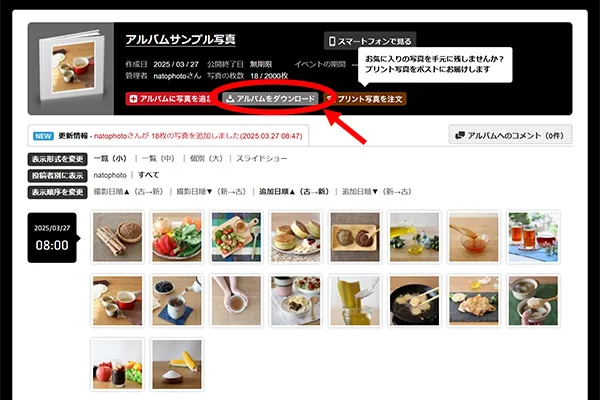
Task: Sort by 撮影日順▲ oldest to newest
Action: (x=128, y=191)
